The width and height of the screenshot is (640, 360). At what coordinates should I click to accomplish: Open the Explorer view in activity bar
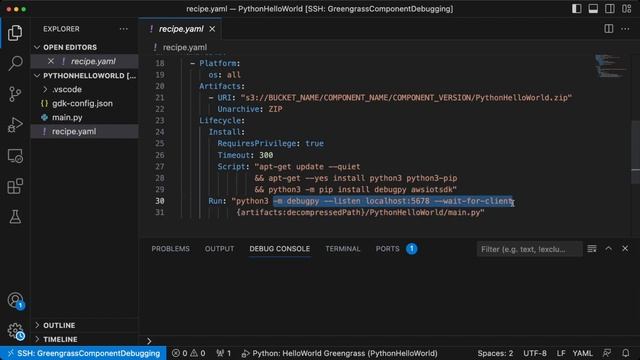click(15, 33)
